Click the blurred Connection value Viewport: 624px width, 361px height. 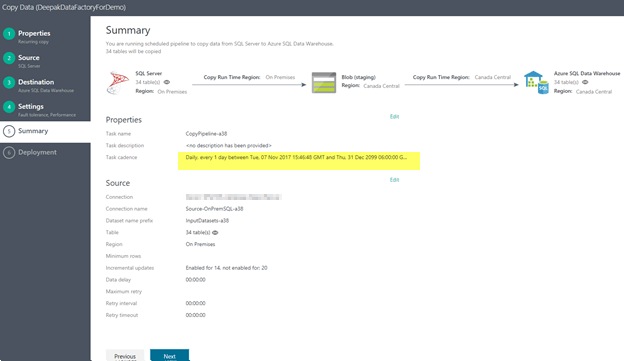(x=233, y=197)
